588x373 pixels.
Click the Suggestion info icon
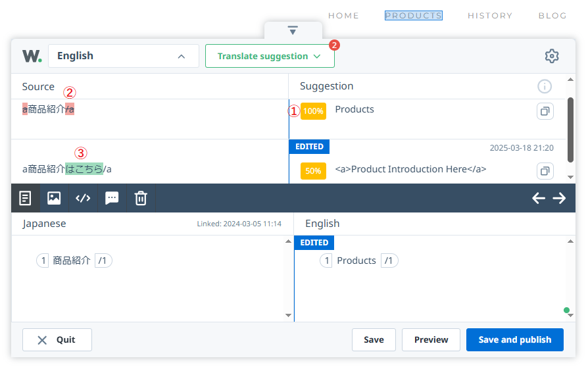(545, 86)
